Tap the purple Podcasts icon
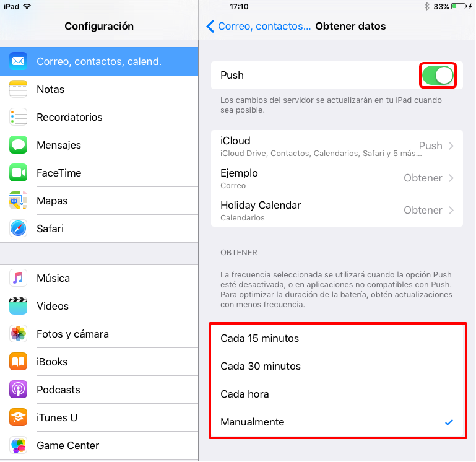The image size is (476, 462). click(18, 390)
